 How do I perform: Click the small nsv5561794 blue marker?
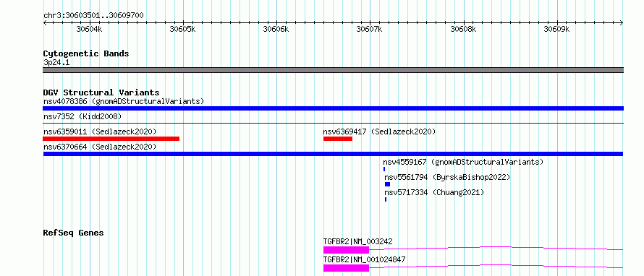click(x=387, y=184)
